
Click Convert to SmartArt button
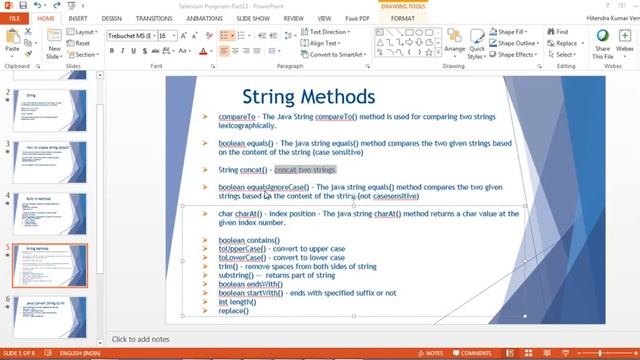coord(333,54)
